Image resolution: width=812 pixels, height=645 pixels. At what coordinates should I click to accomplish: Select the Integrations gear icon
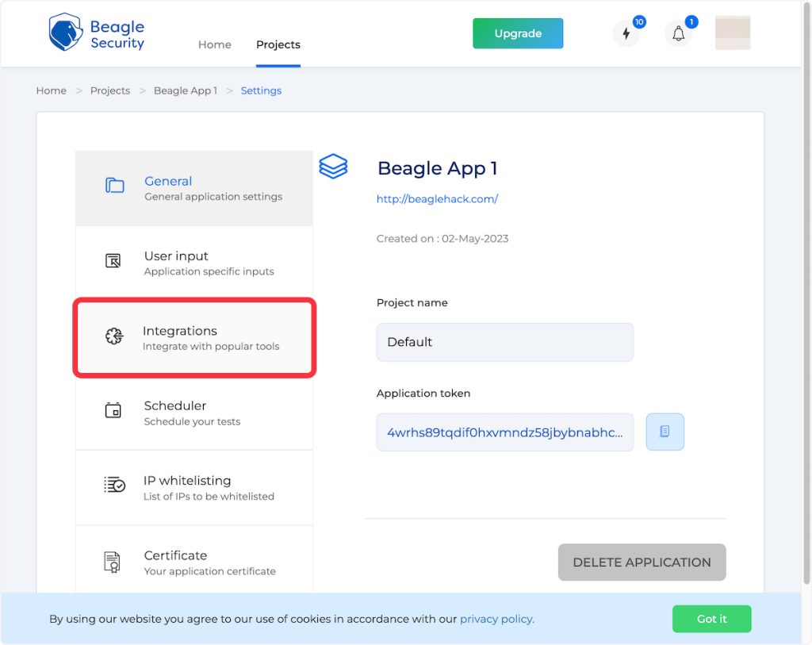coord(114,336)
